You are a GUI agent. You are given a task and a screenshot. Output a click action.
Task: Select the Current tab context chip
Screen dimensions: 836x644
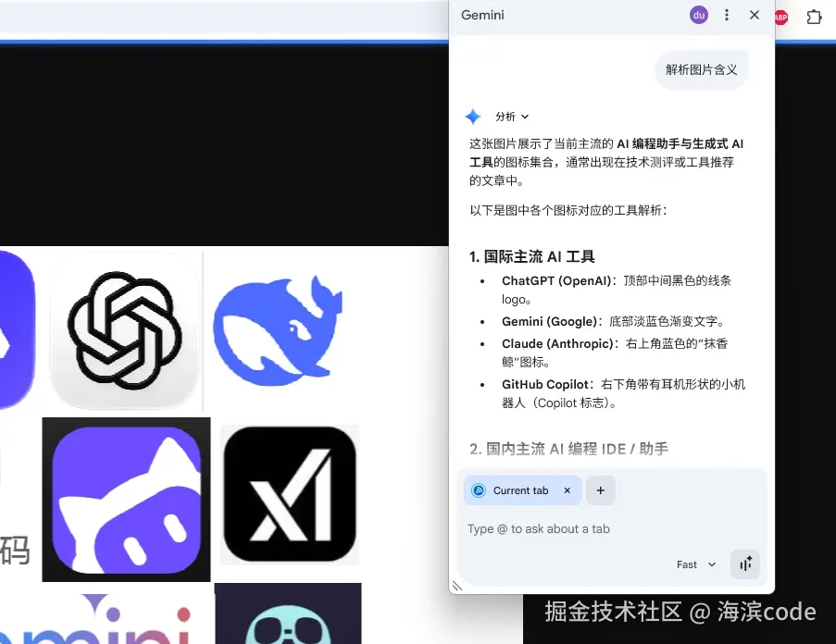click(x=521, y=490)
